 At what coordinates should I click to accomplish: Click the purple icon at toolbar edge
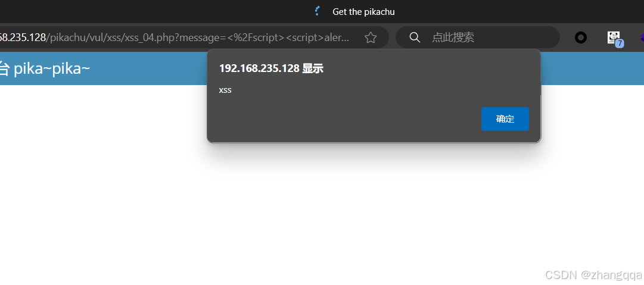[642, 37]
